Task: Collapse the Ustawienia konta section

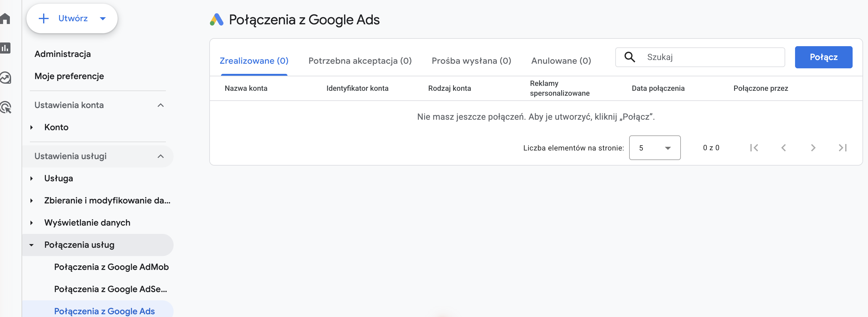Action: (161, 105)
